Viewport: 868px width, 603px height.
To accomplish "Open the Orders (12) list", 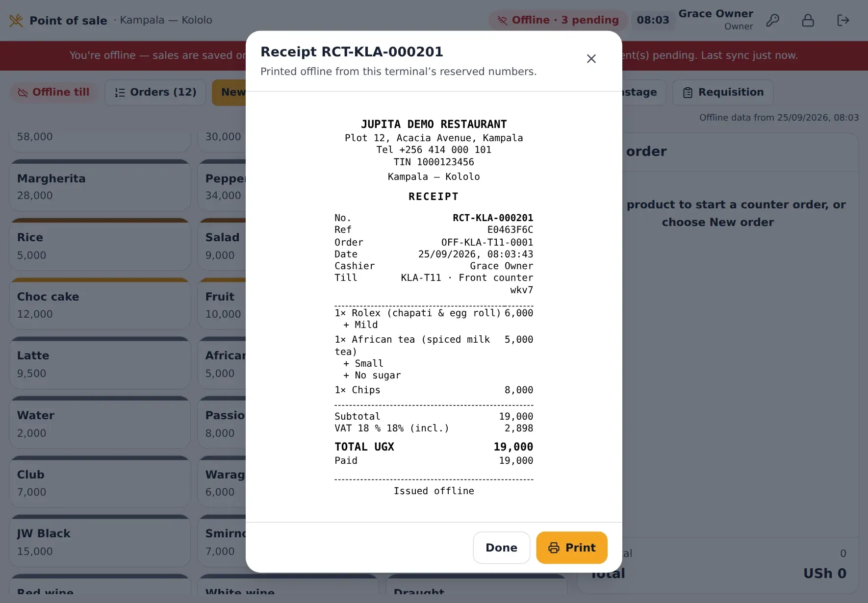I will pyautogui.click(x=155, y=92).
